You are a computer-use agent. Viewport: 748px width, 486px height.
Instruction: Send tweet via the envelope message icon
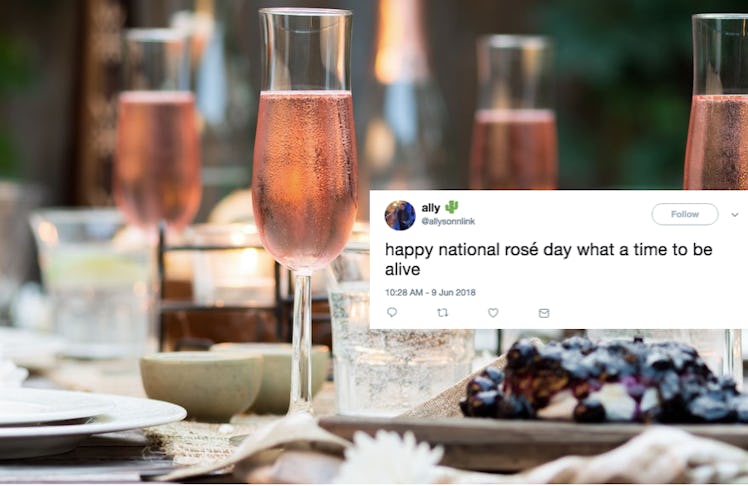(x=544, y=313)
